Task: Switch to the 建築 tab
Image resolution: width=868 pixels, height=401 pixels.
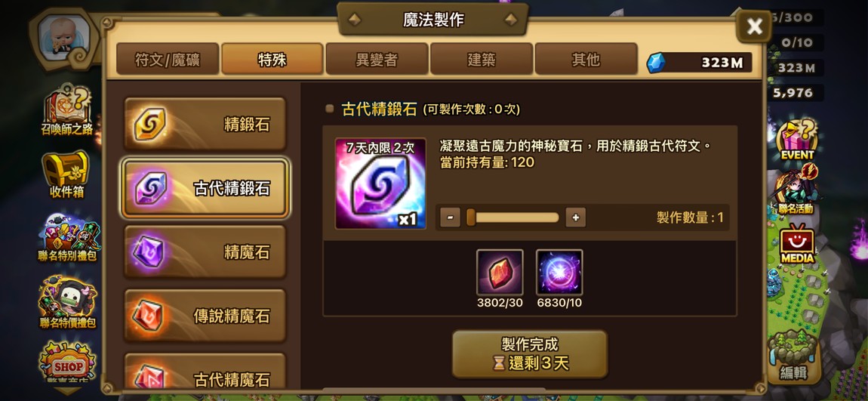Action: pyautogui.click(x=481, y=59)
